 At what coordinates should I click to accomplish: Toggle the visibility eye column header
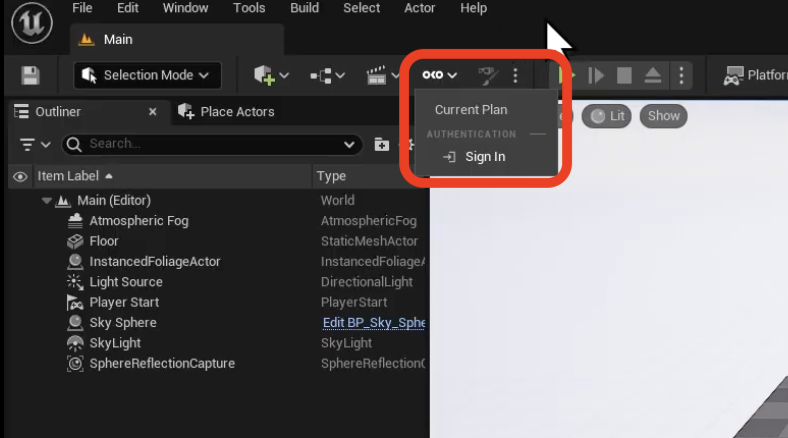19,176
